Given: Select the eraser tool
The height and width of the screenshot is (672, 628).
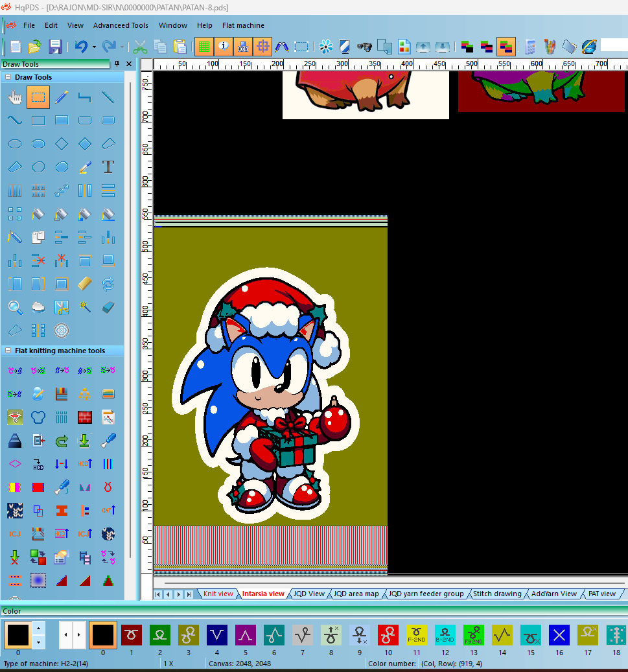Looking at the screenshot, I should point(108,307).
